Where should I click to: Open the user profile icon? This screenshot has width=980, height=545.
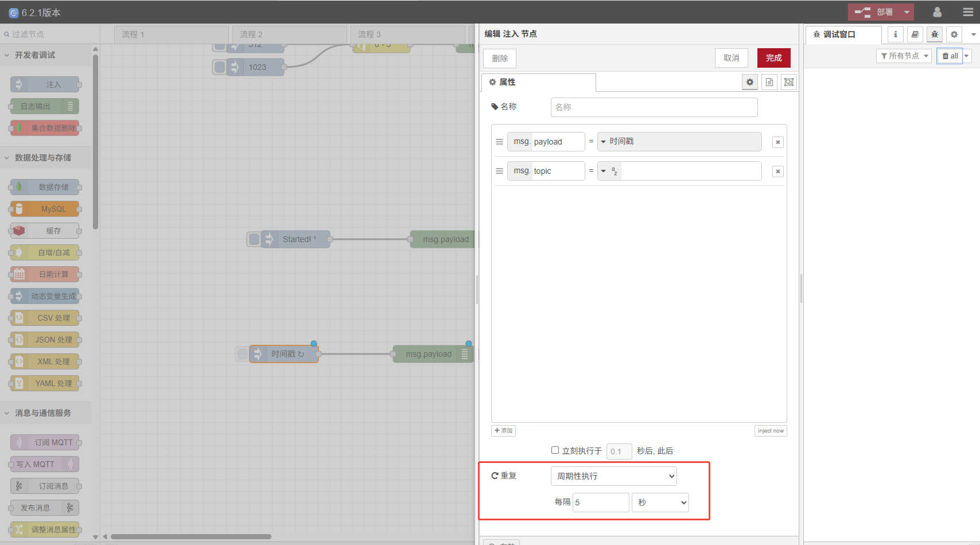937,12
